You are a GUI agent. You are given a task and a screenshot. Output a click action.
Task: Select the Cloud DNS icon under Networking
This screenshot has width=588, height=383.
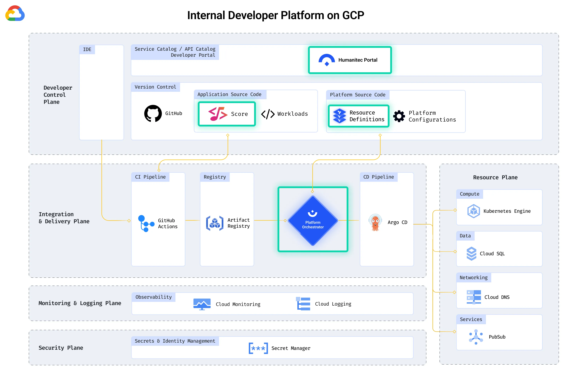click(474, 297)
